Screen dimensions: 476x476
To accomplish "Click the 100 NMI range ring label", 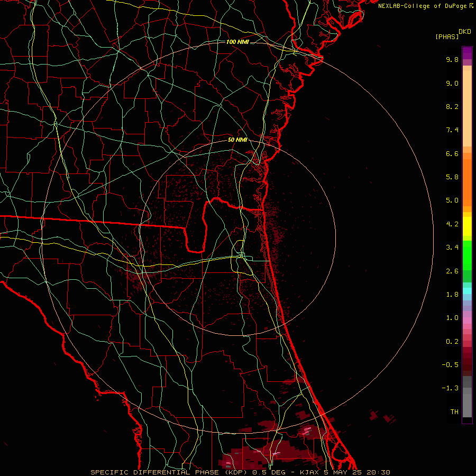I will point(237,42).
